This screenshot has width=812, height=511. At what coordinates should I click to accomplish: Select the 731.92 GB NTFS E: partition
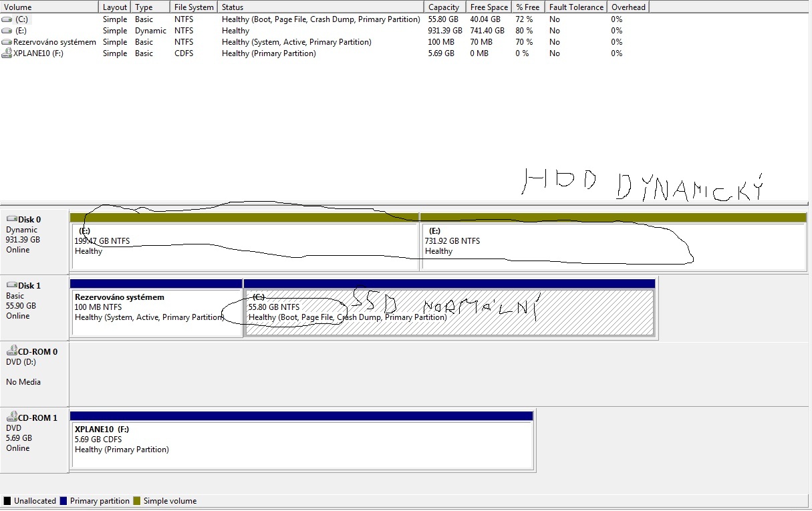pos(614,241)
